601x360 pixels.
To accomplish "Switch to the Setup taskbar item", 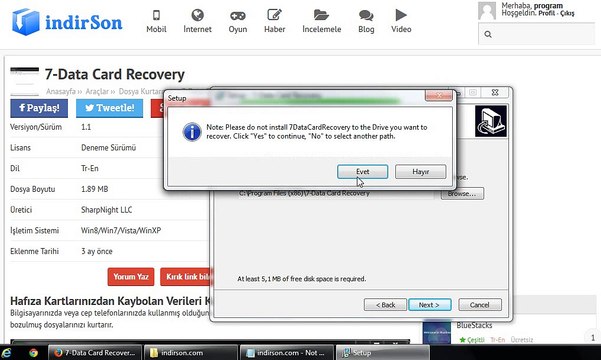I will tap(382, 352).
